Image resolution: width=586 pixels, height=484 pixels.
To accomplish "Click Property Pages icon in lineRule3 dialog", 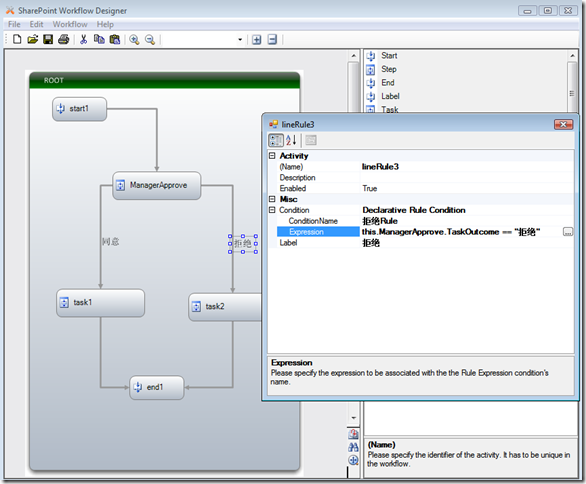I will (311, 140).
